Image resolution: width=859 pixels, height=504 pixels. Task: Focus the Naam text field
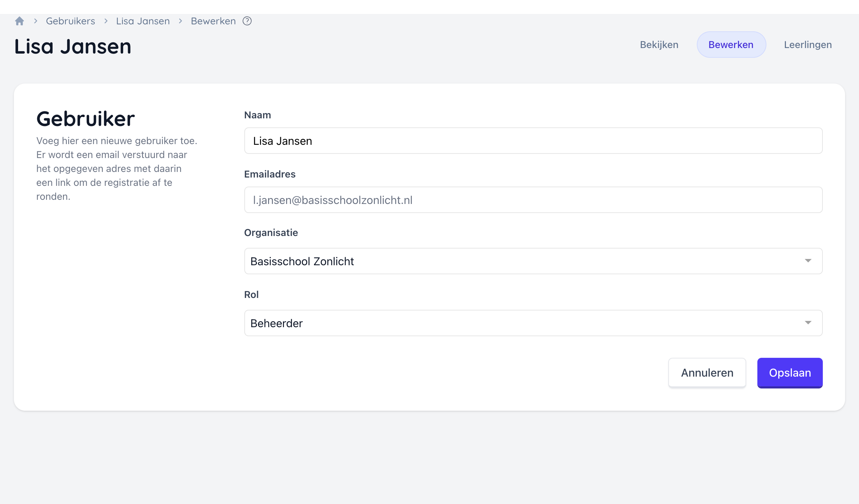tap(533, 141)
